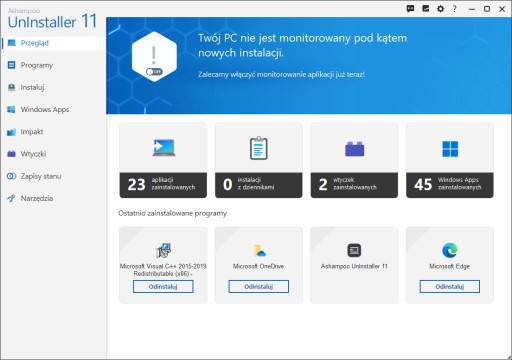Image resolution: width=512 pixels, height=360 pixels.
Task: Click the Wtyczki plugin brick icon in sidebar
Action: 11,154
